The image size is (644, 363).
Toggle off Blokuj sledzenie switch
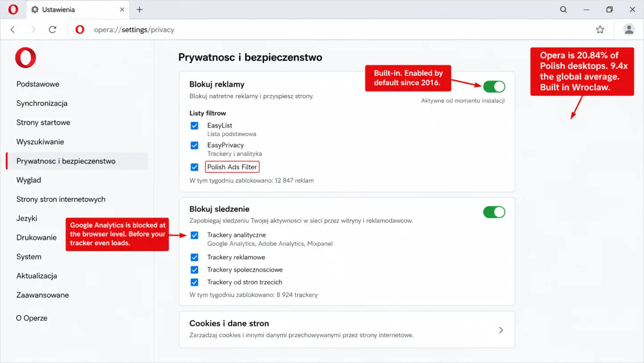click(x=494, y=212)
